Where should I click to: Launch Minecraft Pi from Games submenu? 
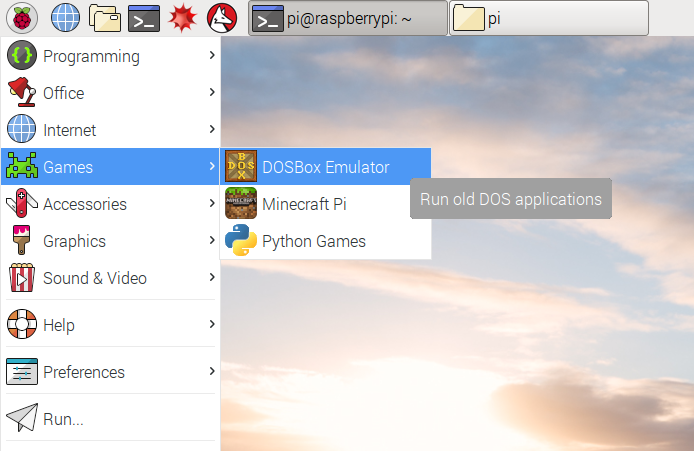coord(325,204)
